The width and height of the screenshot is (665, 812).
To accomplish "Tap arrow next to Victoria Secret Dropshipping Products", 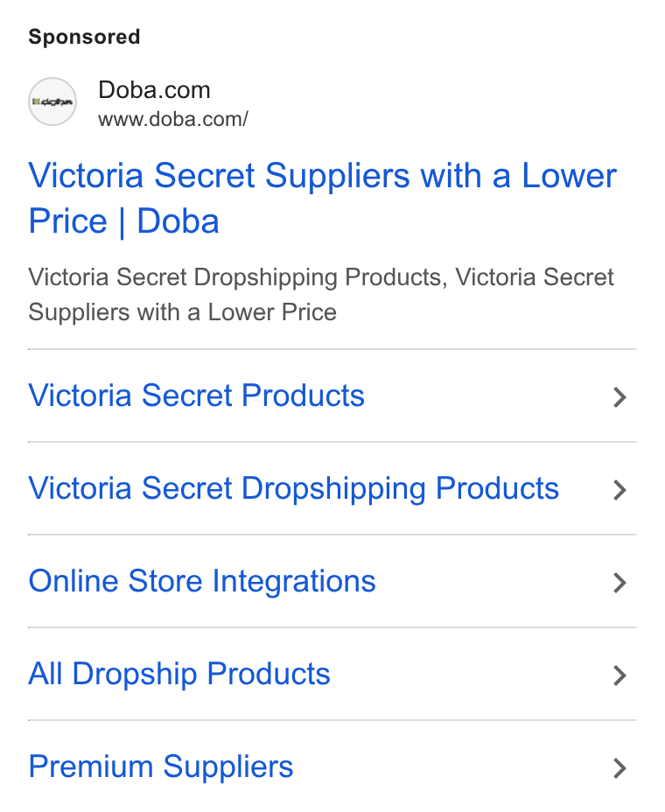I will click(619, 490).
